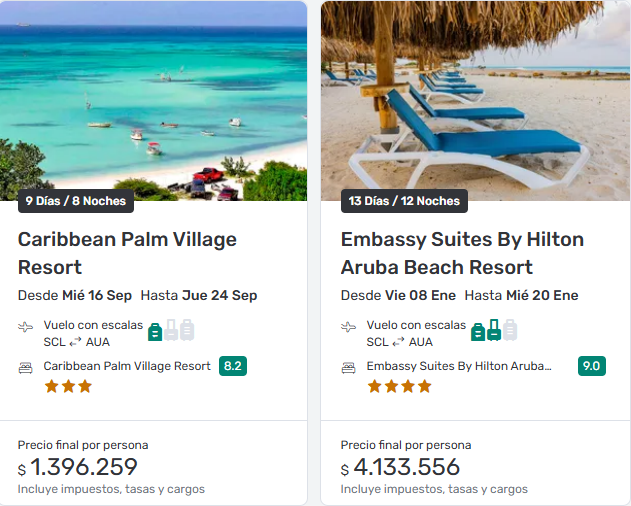The width and height of the screenshot is (631, 506).
Task: Click the green carry-on luggage icon in Embassy Suites card
Action: (494, 330)
